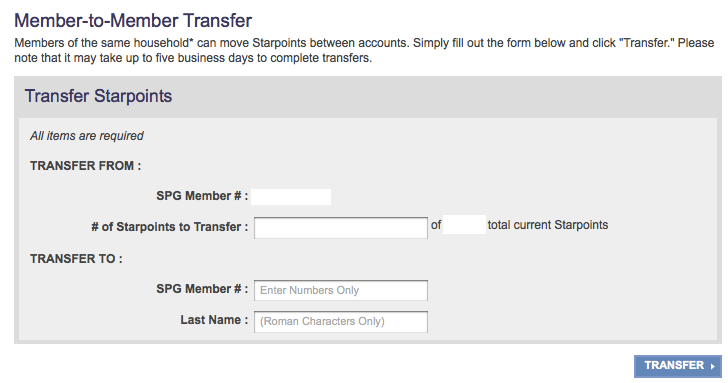Click the TRANSFER TO section label
Screen dimensions: 728x383
[x=76, y=259]
